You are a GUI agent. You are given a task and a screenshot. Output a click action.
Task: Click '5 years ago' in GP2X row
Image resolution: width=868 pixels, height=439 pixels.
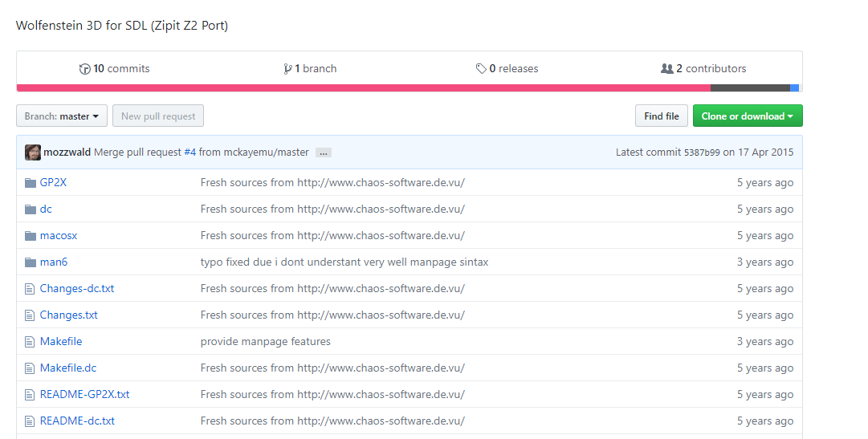coord(765,183)
